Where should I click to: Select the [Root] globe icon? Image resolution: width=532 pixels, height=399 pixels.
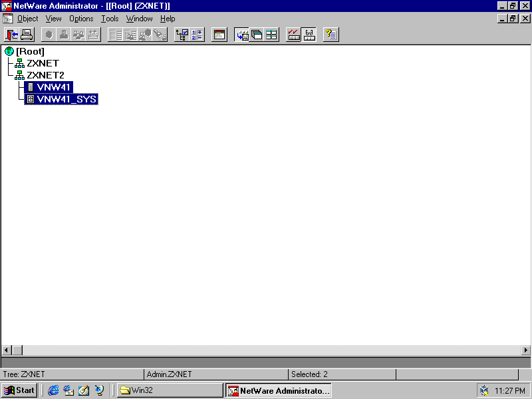pos(9,52)
